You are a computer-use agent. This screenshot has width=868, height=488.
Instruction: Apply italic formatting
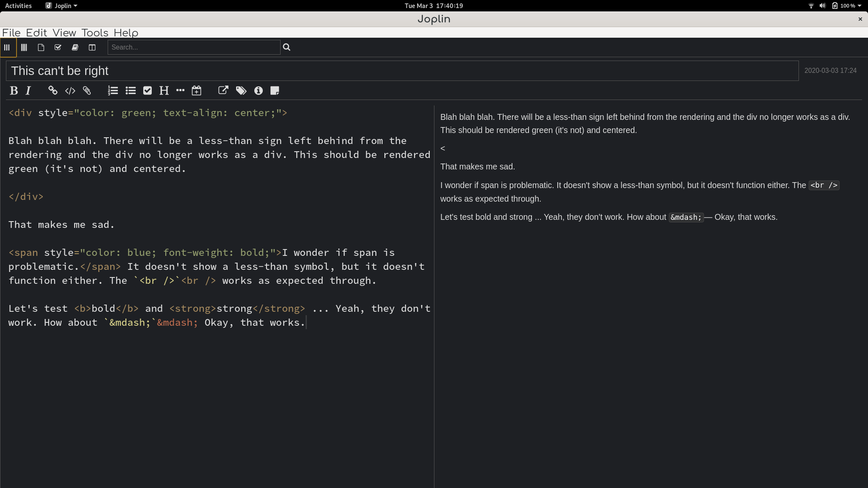[x=28, y=91]
